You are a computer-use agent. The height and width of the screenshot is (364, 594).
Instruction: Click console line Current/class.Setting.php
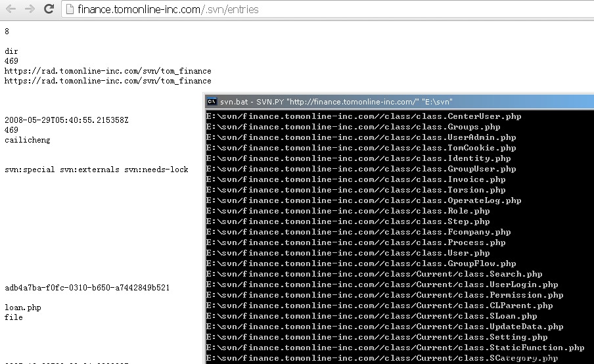[377, 337]
